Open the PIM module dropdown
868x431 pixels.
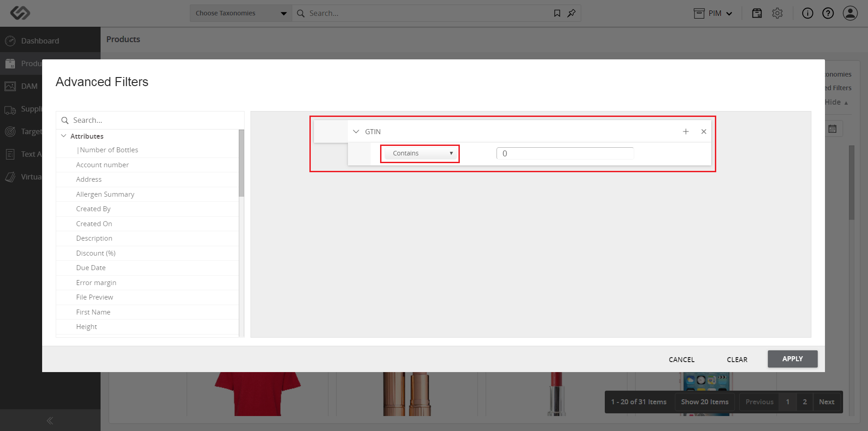pyautogui.click(x=713, y=13)
